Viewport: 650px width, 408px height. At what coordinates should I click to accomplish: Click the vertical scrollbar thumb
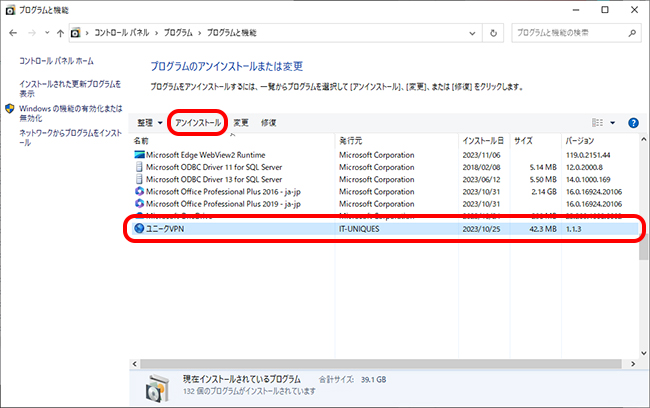click(x=643, y=248)
